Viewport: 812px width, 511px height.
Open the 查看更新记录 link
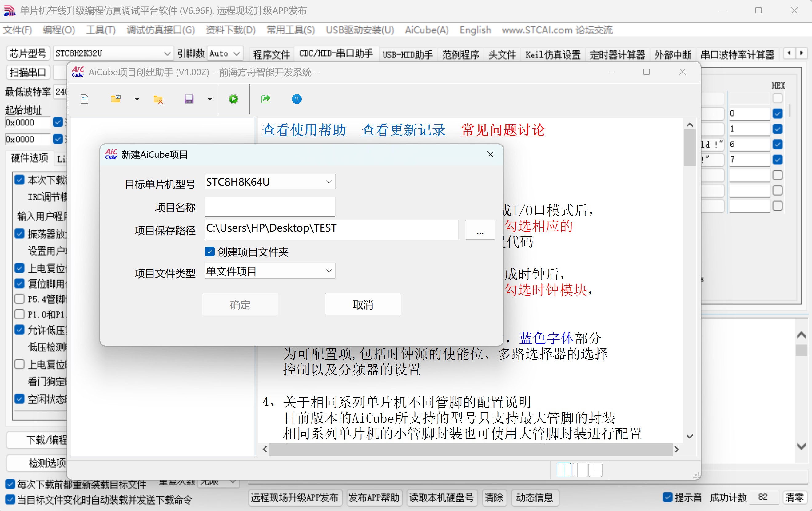403,130
